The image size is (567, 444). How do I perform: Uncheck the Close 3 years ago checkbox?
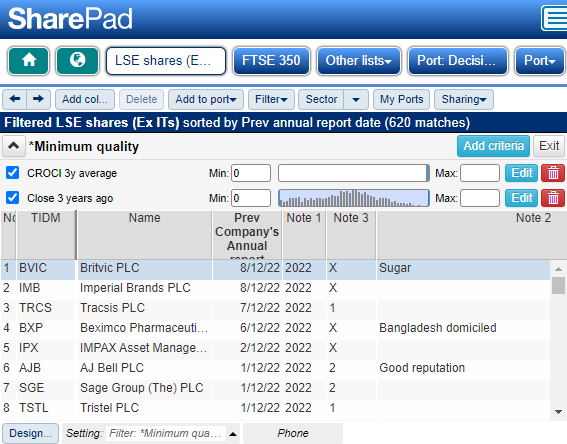[x=12, y=198]
